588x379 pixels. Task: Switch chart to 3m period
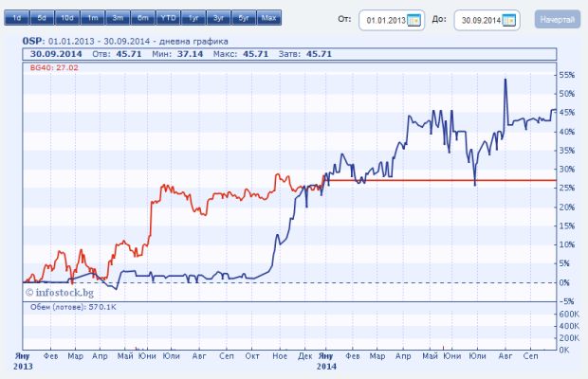(x=118, y=18)
